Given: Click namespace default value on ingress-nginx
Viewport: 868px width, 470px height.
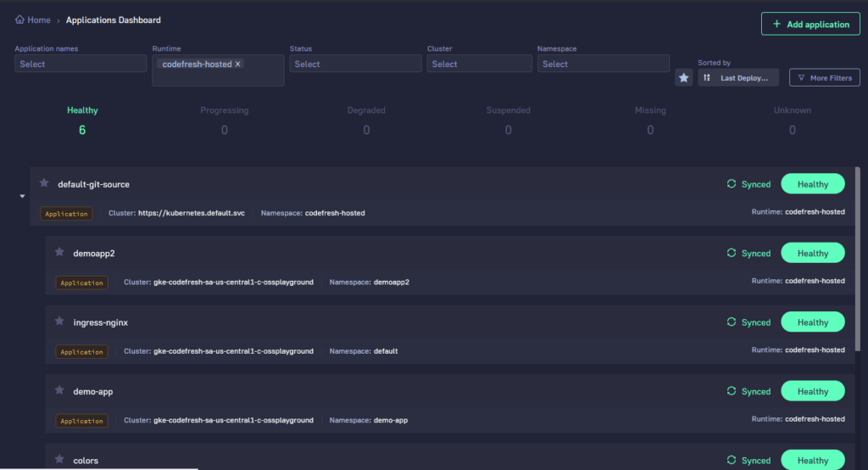Looking at the screenshot, I should (386, 351).
